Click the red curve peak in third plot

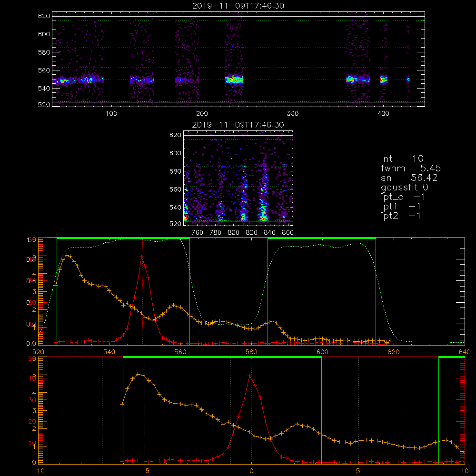tap(142, 257)
